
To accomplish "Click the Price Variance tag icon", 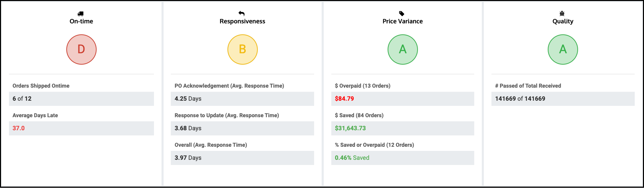I will (401, 13).
